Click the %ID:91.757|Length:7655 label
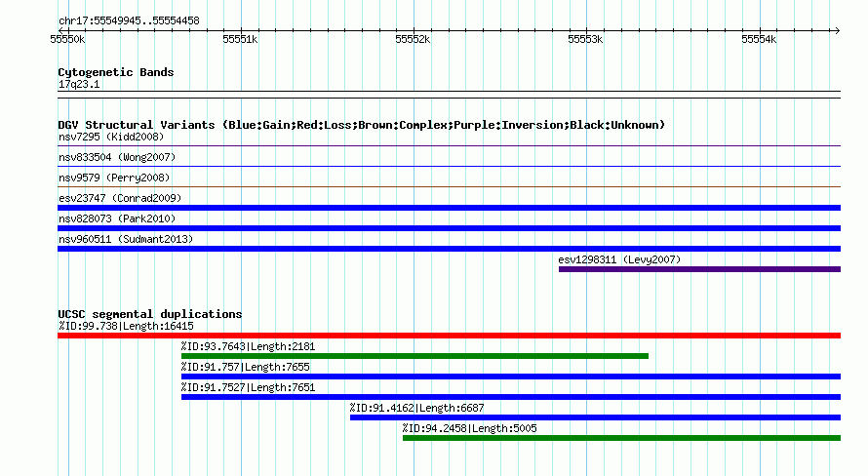Image resolution: width=868 pixels, height=476 pixels. [245, 367]
